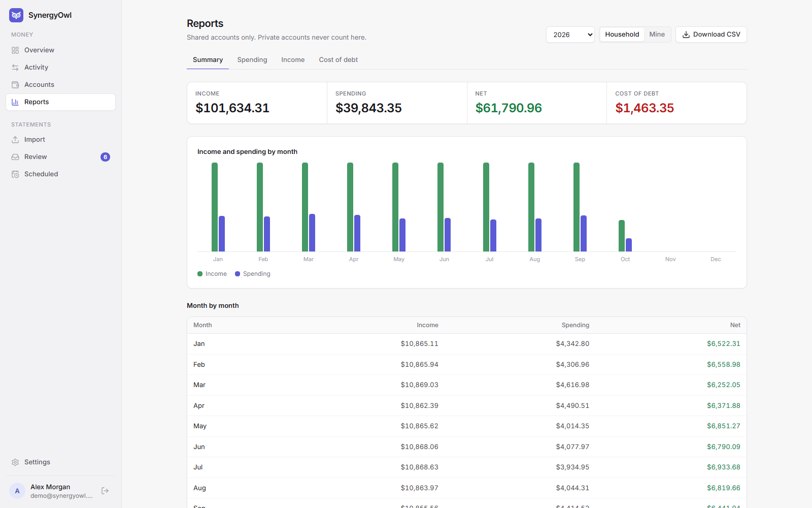Click the Scheduled calendar icon
Viewport: 812px width, 508px height.
click(15, 174)
